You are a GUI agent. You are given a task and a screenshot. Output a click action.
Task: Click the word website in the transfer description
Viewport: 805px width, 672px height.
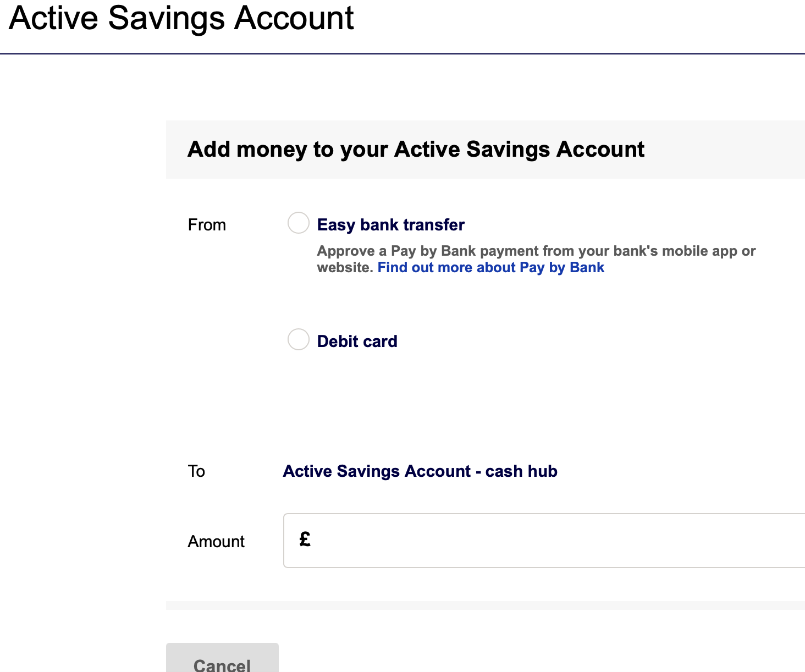(x=345, y=268)
